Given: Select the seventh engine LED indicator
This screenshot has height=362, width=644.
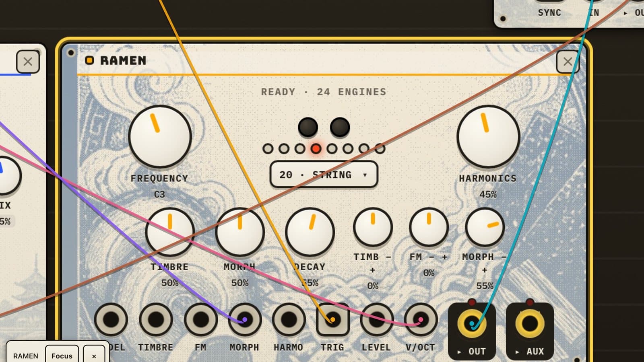Looking at the screenshot, I should point(364,149).
